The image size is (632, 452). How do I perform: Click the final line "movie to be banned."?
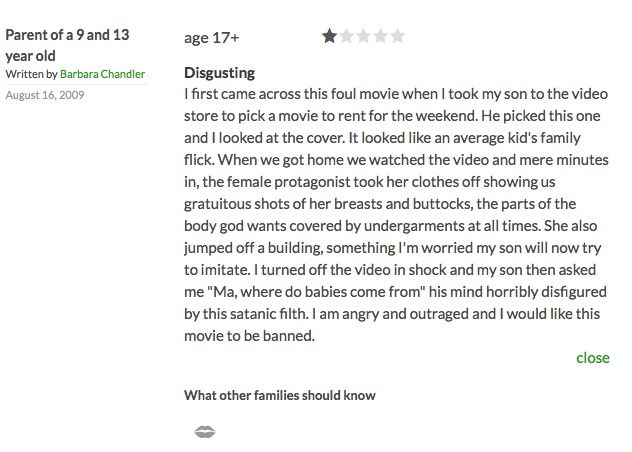[249, 336]
